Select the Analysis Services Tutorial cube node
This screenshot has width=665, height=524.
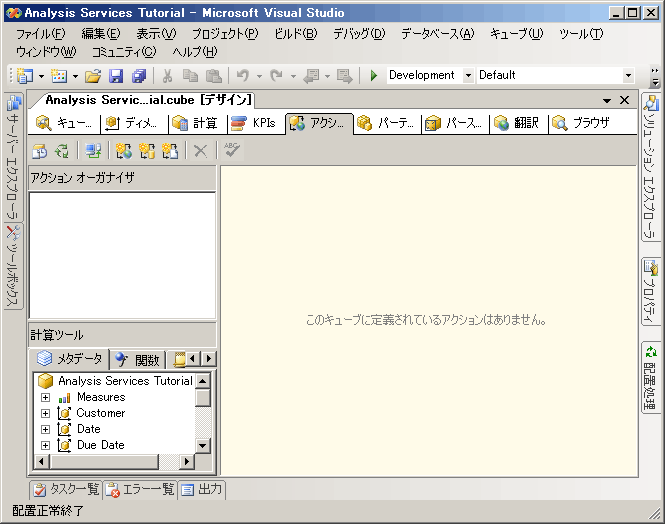coord(115,381)
